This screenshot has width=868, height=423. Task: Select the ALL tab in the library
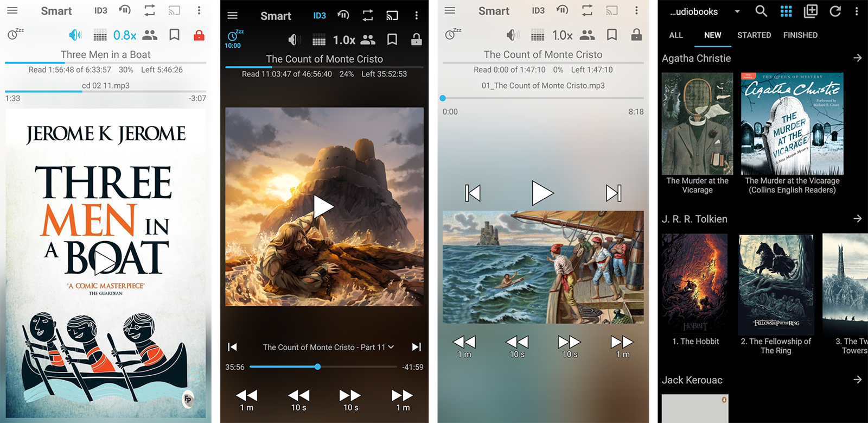[676, 35]
